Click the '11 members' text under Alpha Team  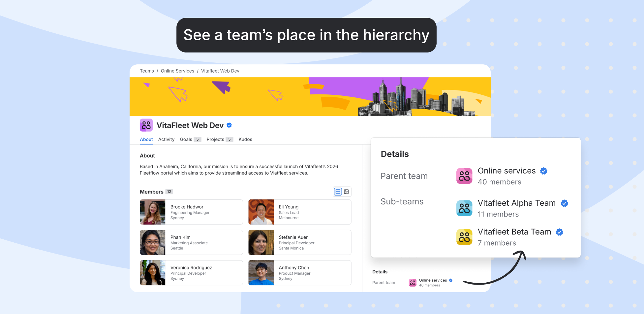pos(498,214)
